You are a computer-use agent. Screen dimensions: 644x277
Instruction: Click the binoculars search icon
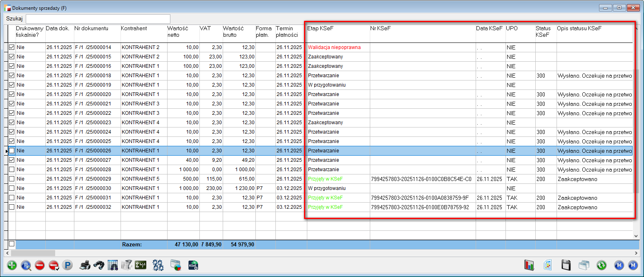(x=98, y=266)
